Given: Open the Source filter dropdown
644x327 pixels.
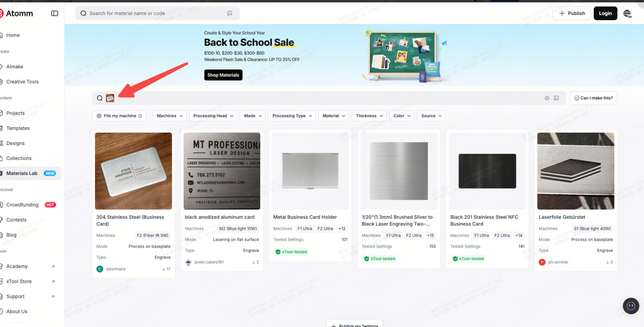Looking at the screenshot, I should (431, 116).
